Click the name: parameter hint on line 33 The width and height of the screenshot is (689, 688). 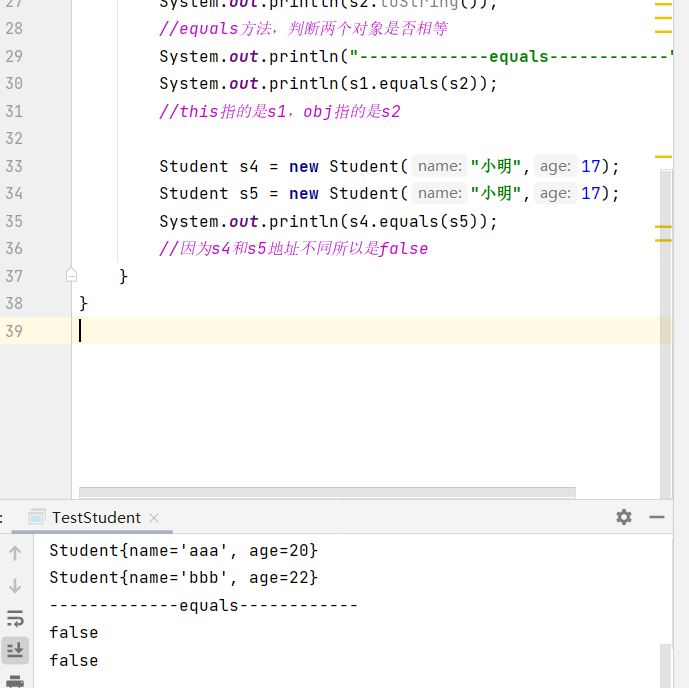point(439,166)
